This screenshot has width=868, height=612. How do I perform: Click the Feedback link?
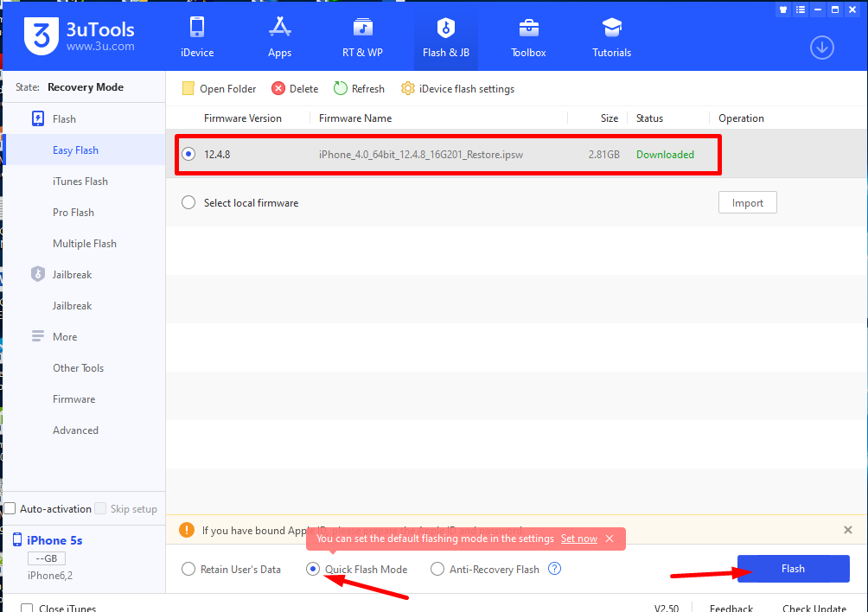click(731, 608)
